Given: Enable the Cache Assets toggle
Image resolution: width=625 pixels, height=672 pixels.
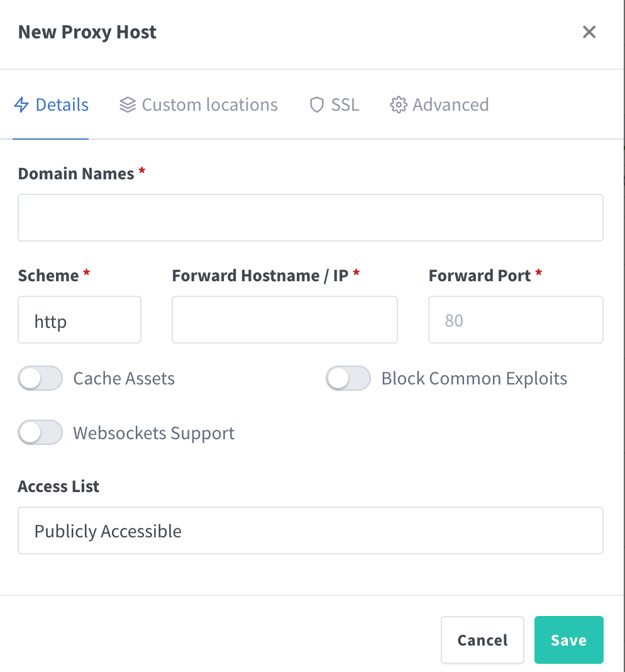Looking at the screenshot, I should point(41,378).
